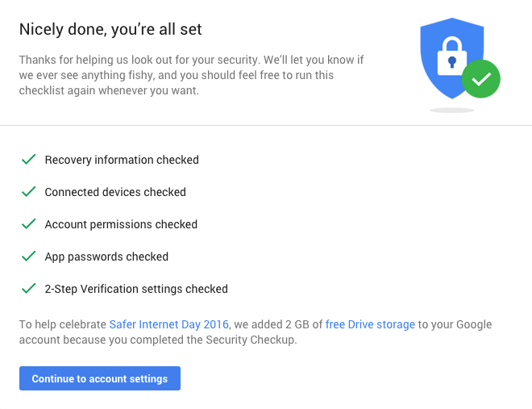The height and width of the screenshot is (409, 532).
Task: Select Connected devices checked item
Action: [115, 192]
